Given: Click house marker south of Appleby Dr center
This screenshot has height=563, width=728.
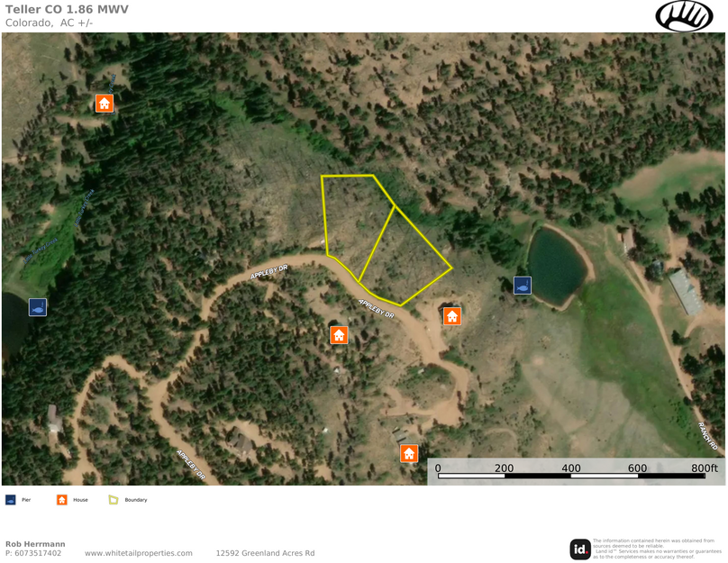Looking at the screenshot, I should (x=339, y=334).
